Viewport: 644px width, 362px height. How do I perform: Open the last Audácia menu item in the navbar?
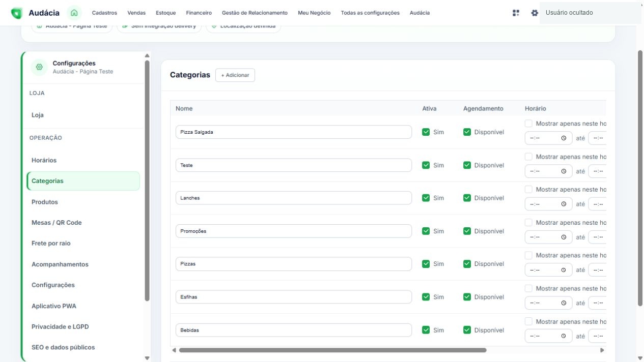pyautogui.click(x=419, y=13)
